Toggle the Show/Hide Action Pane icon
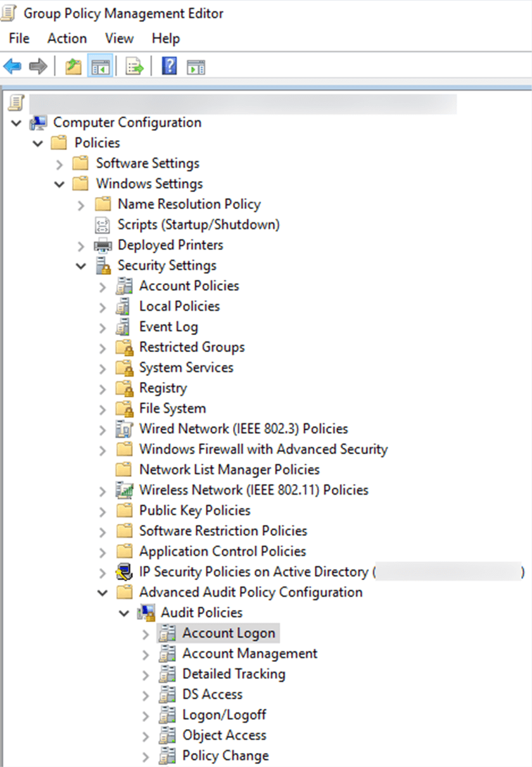The image size is (532, 767). coord(196,66)
